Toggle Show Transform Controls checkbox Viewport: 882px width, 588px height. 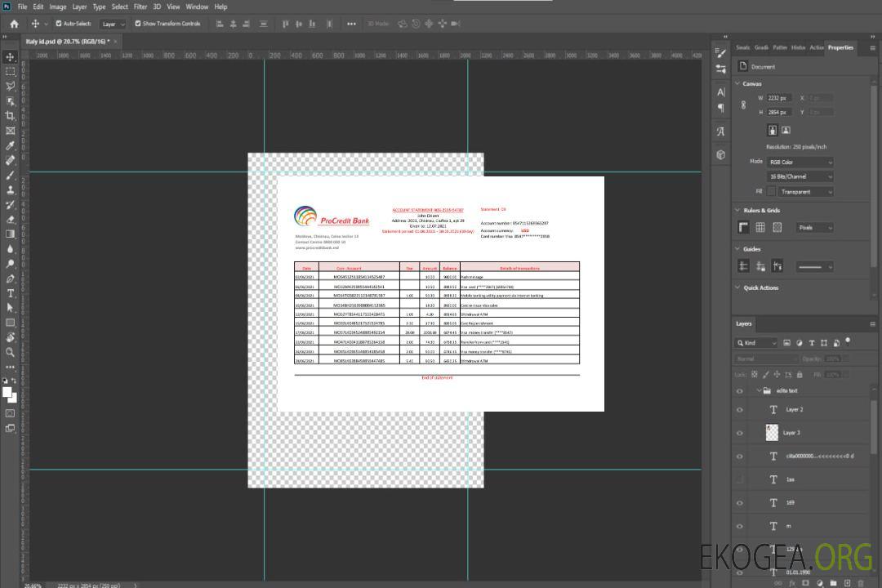pos(138,24)
